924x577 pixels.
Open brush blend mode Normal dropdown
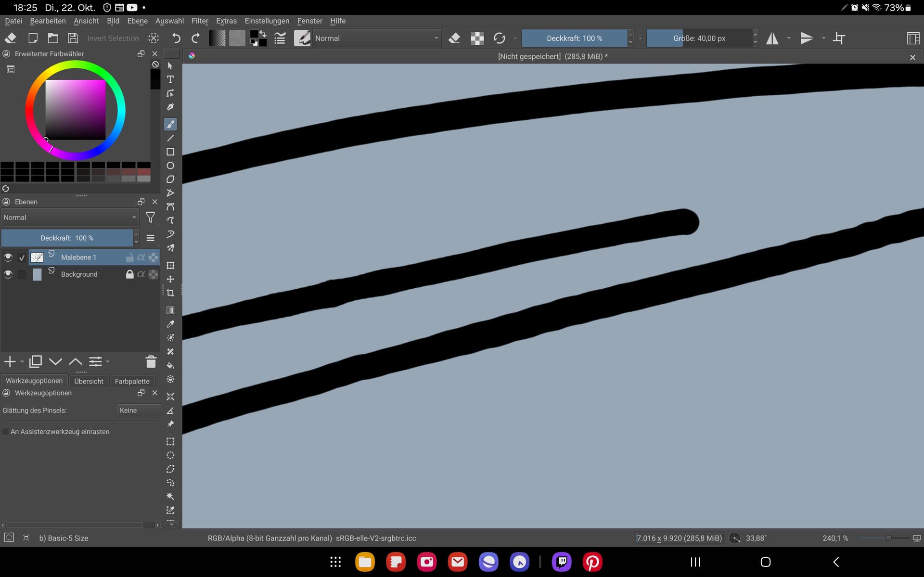pos(376,38)
